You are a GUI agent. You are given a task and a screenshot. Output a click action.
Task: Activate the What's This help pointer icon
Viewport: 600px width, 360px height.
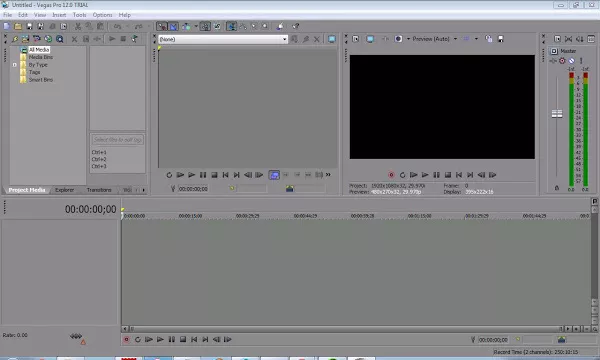point(296,26)
